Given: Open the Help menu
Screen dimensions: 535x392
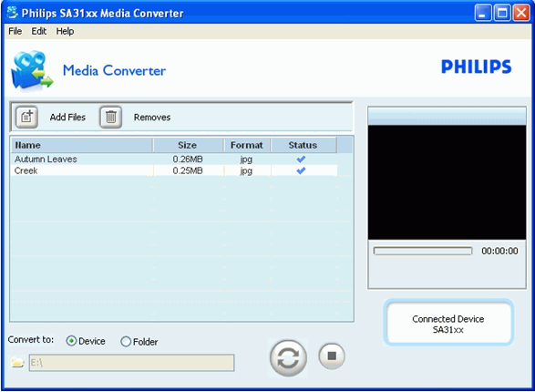Looking at the screenshot, I should [x=65, y=31].
